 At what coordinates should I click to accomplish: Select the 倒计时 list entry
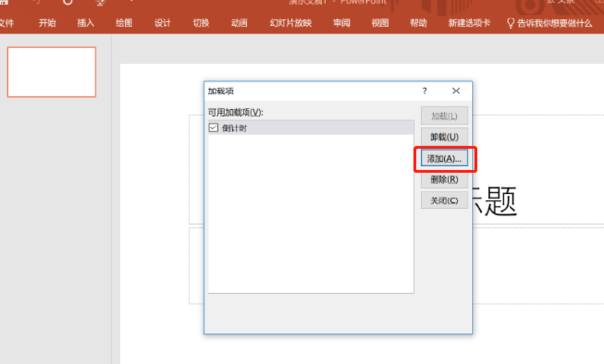311,127
